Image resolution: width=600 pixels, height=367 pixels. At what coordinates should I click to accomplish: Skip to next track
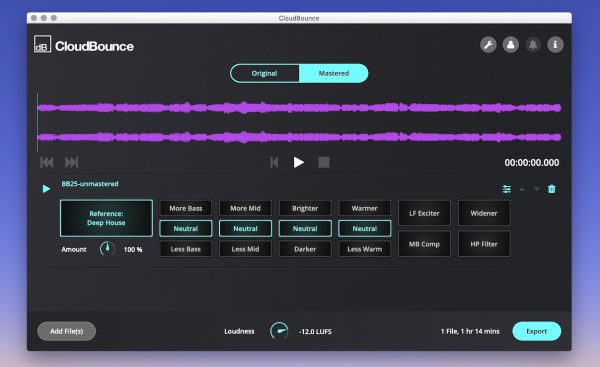tap(71, 162)
